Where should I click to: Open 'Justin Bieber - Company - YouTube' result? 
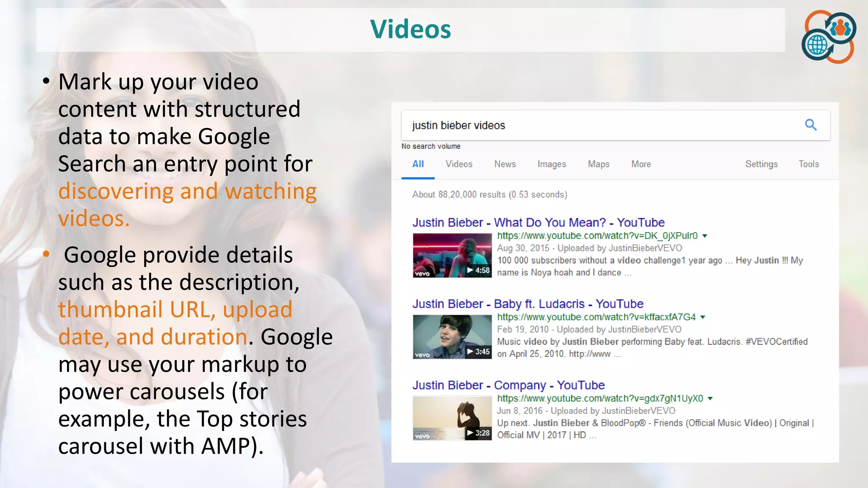click(x=508, y=385)
